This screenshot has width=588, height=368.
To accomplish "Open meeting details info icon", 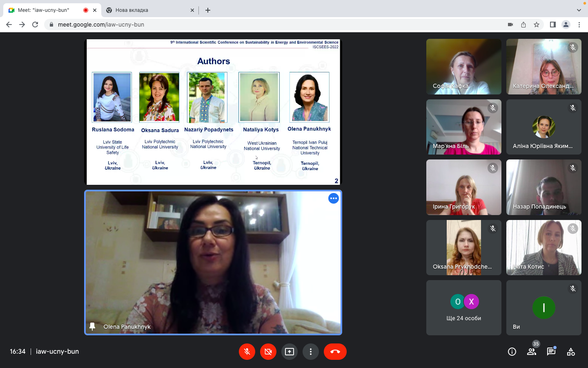I will coord(512,352).
